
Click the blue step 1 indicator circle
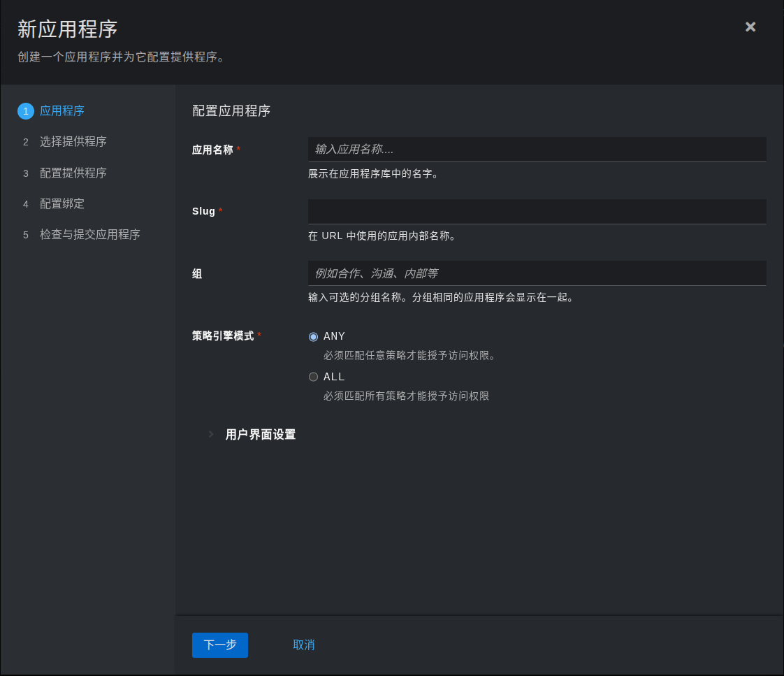(x=26, y=110)
